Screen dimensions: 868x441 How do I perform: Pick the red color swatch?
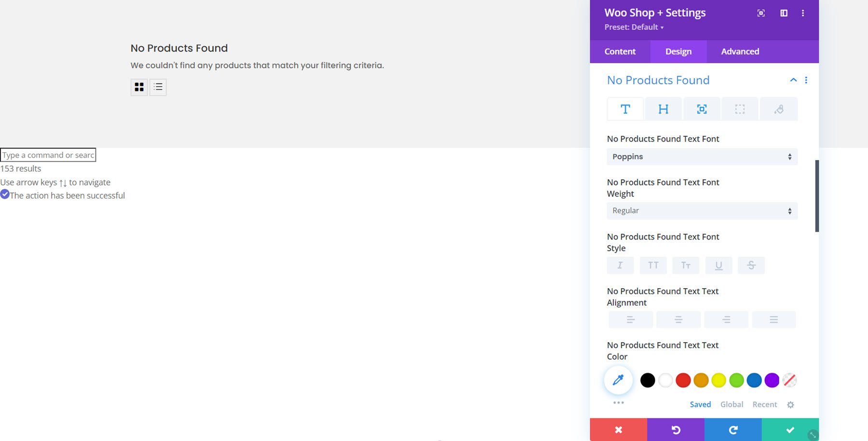[683, 380]
